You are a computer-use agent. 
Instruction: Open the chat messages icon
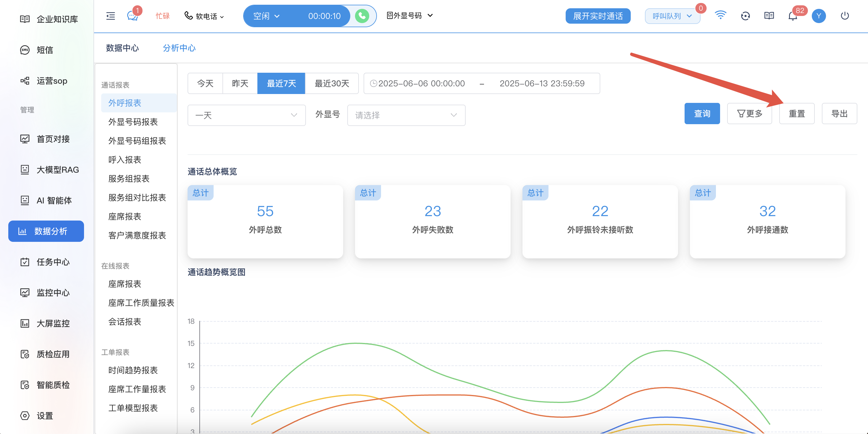[x=133, y=16]
